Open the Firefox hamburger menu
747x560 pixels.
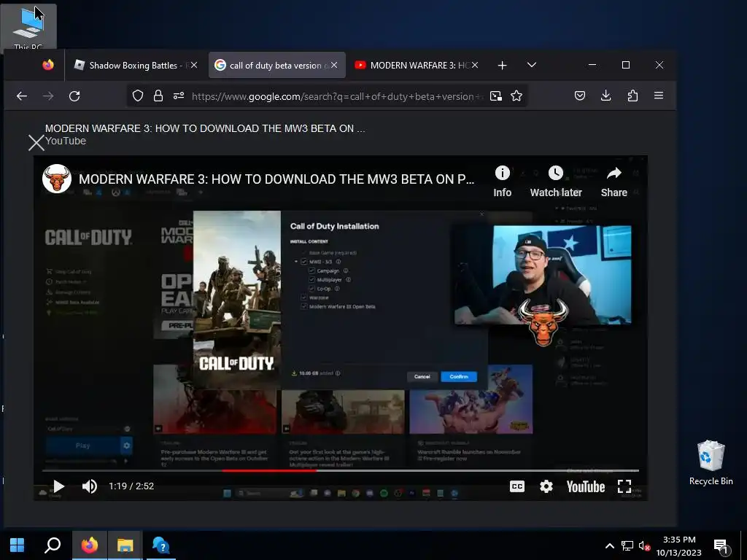[659, 96]
